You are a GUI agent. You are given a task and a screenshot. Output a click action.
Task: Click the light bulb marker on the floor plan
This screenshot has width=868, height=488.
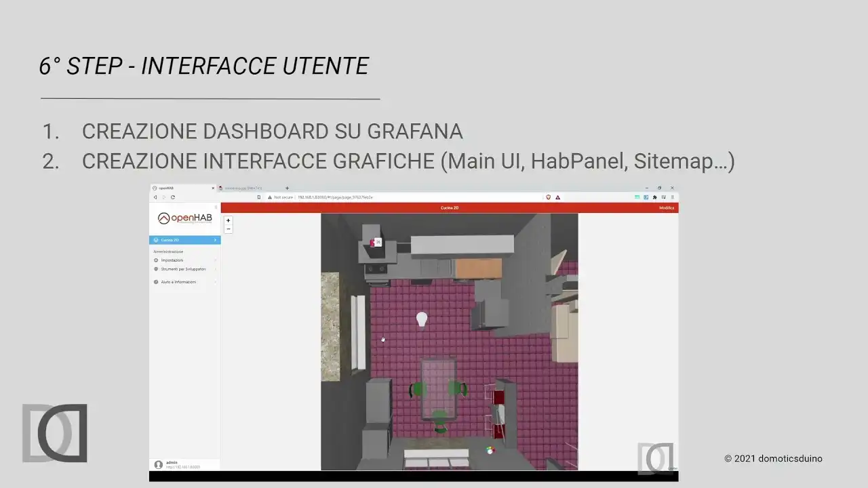click(421, 319)
